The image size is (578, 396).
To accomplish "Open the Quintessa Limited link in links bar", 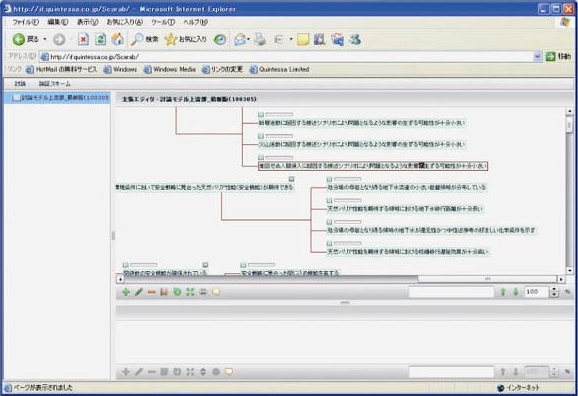I will coord(279,69).
